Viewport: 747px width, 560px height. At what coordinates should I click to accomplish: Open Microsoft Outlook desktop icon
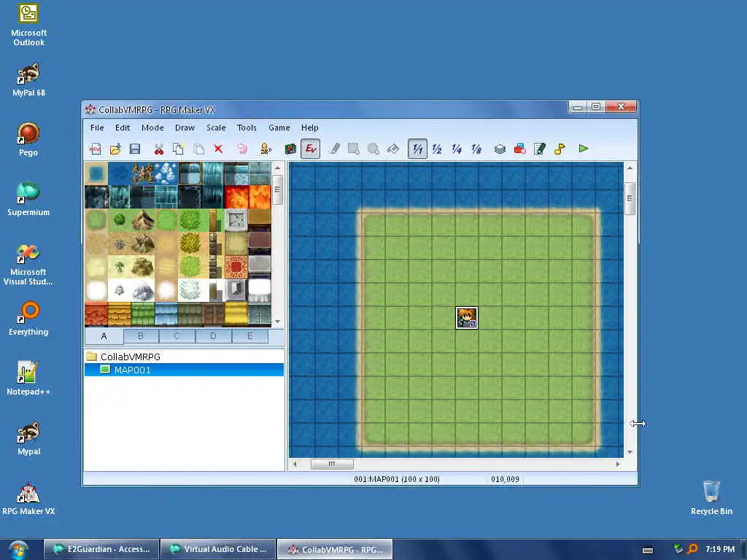pyautogui.click(x=28, y=25)
